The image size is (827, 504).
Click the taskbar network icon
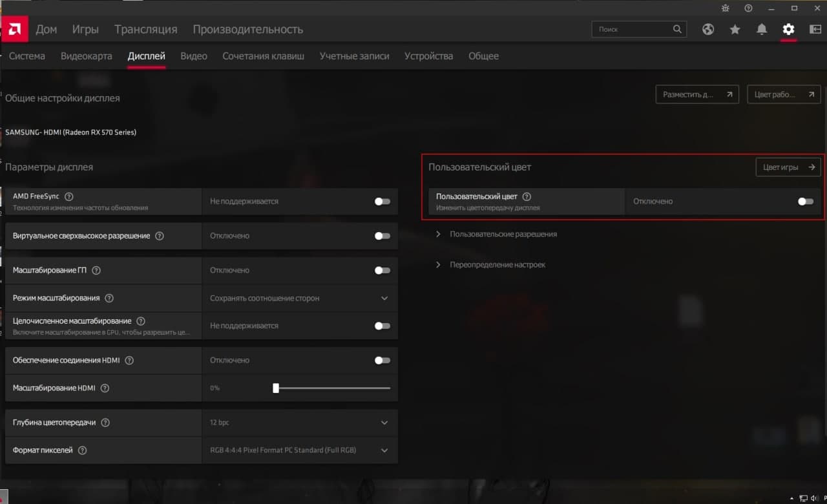[x=803, y=498]
